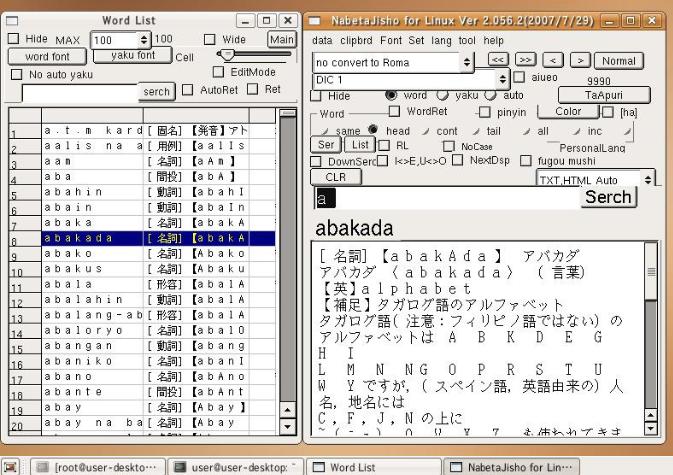Open the data menu
Image resolution: width=673 pixels, height=475 pixels.
[x=322, y=40]
